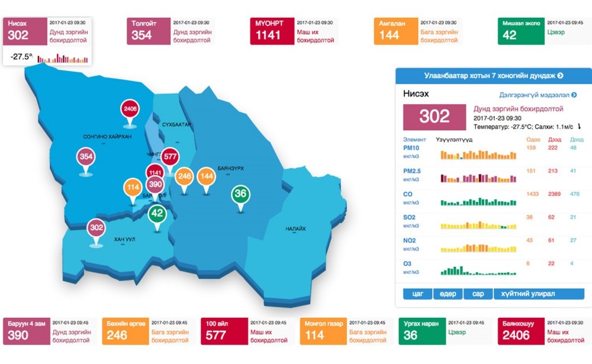The width and height of the screenshot is (592, 364).
Task: Switch to the цаг tab
Action: pos(417,294)
